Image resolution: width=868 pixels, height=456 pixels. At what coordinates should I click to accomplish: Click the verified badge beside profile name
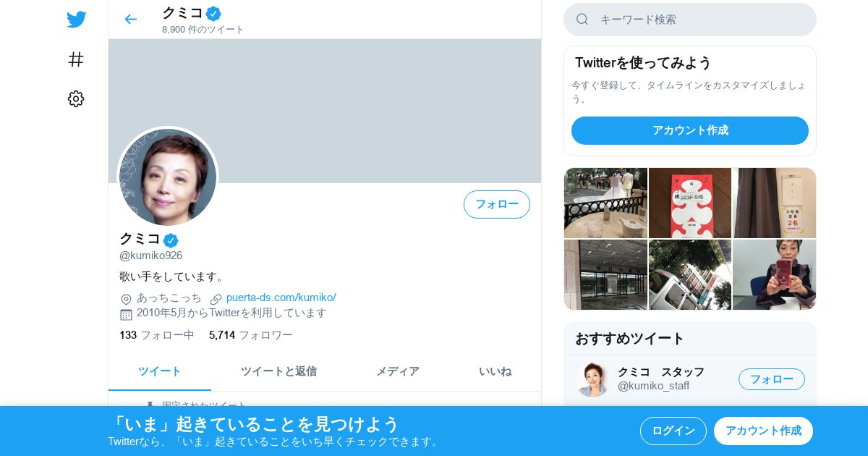tap(171, 240)
